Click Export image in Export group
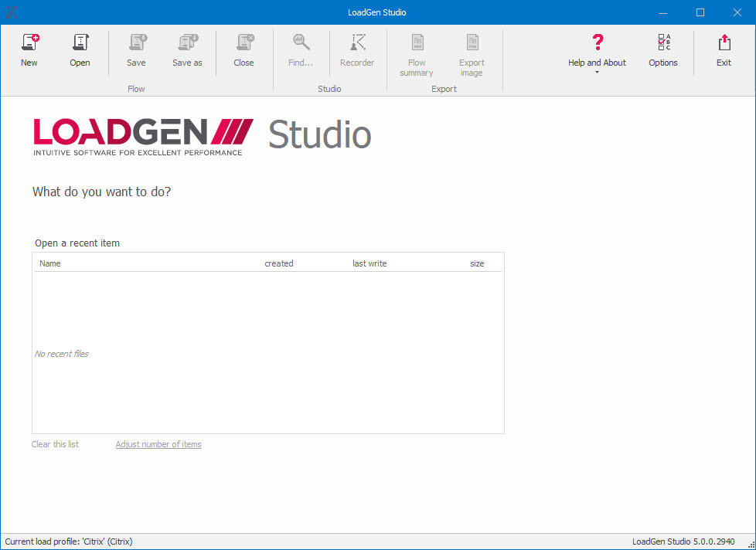This screenshot has height=550, width=756. (472, 55)
